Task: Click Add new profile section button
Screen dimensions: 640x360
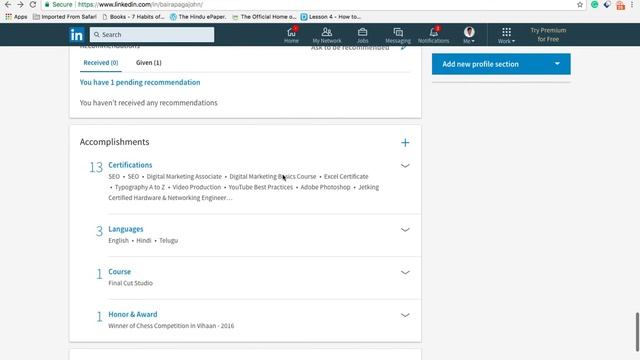Action: 501,64
